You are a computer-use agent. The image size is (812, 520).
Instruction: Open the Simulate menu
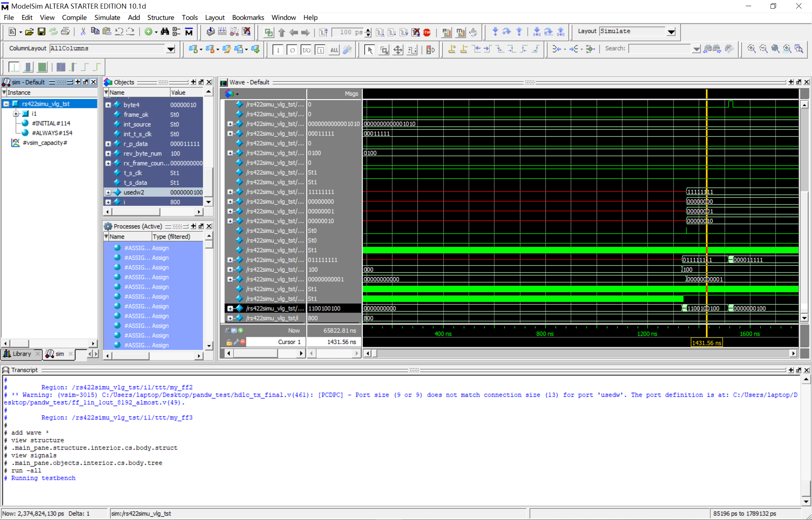(x=107, y=17)
